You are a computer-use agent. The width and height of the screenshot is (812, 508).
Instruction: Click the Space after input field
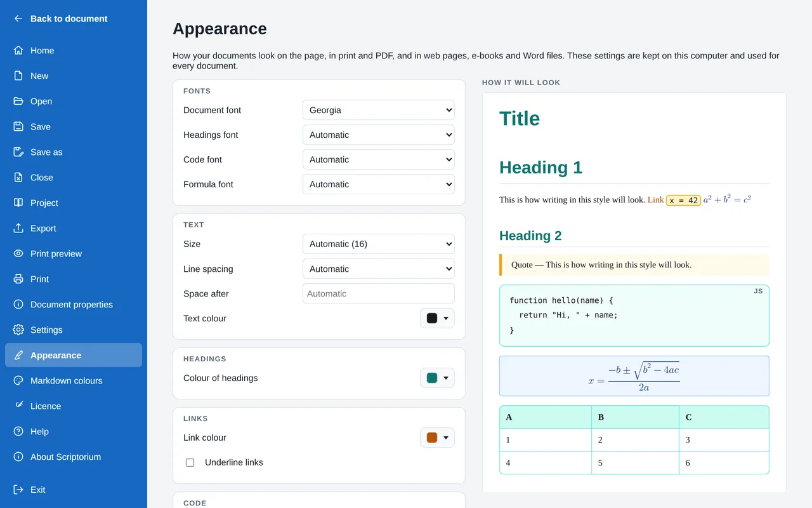(x=379, y=293)
